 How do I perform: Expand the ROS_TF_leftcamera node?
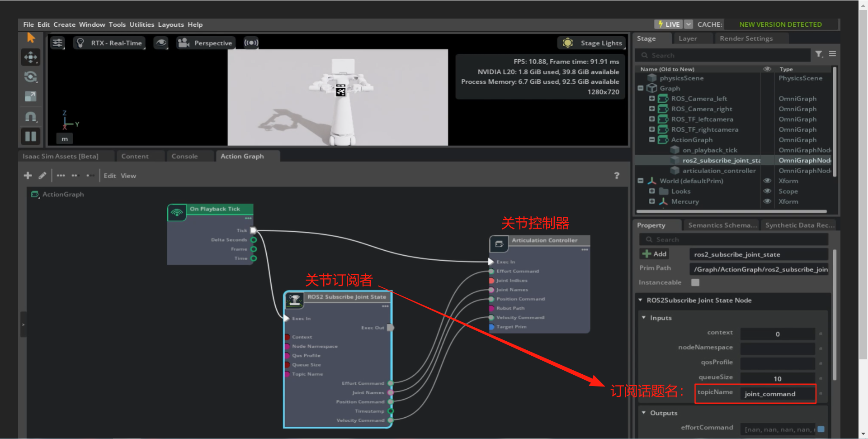[x=652, y=119]
